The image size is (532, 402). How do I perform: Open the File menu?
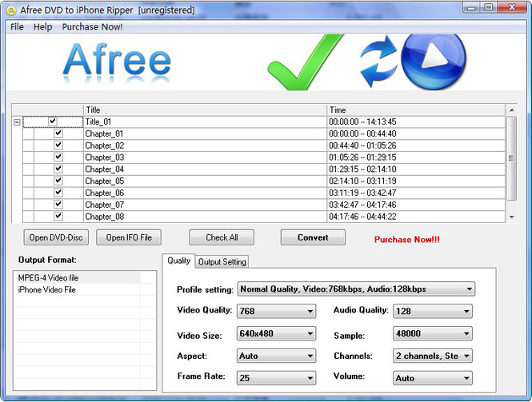click(x=17, y=27)
